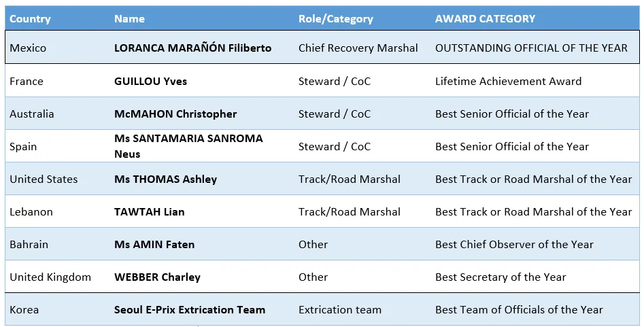Image resolution: width=644 pixels, height=327 pixels.
Task: Click the Lifetime Achievement Award cell
Action: click(508, 82)
